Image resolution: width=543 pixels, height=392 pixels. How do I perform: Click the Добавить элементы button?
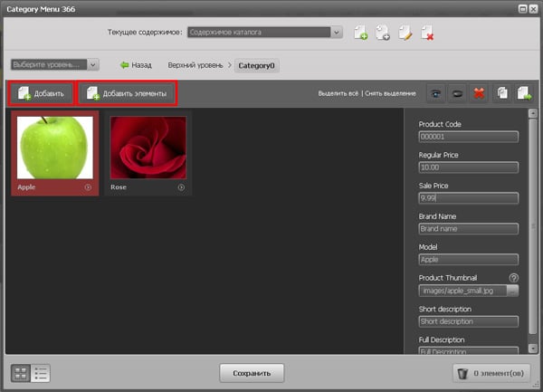[127, 93]
